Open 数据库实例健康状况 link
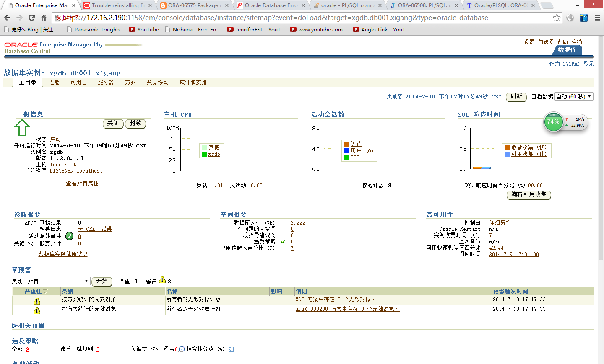Screen dimensions: 604x364 pos(63,254)
